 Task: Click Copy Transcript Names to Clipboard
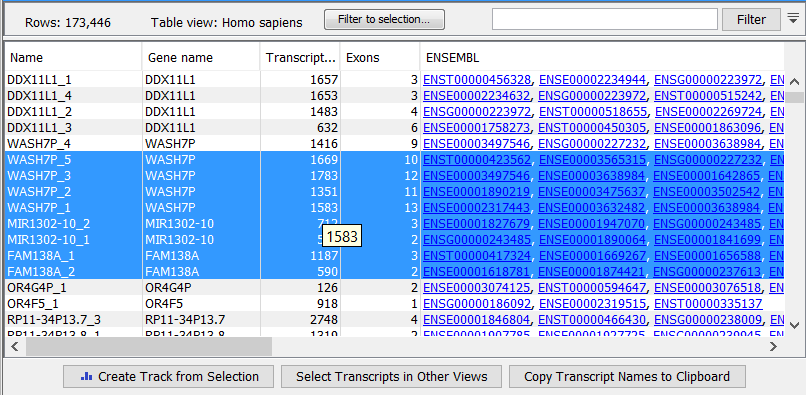coord(627,376)
